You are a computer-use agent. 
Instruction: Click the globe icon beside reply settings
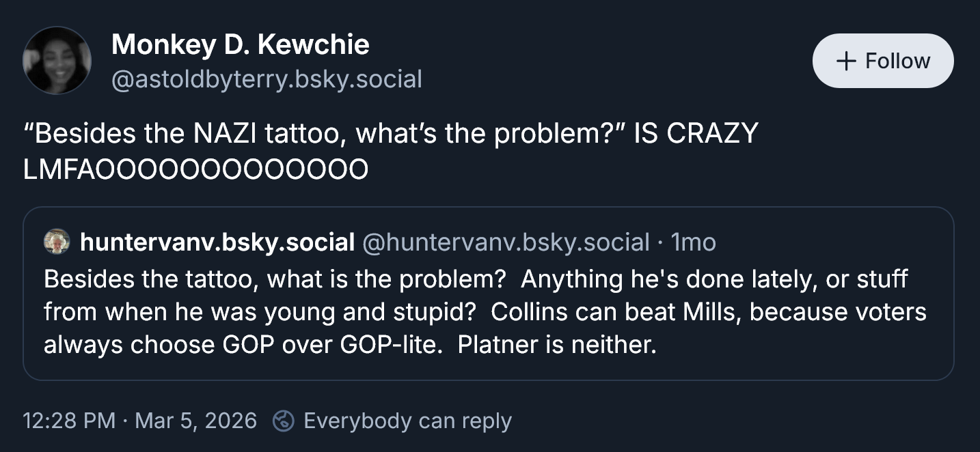tap(283, 421)
